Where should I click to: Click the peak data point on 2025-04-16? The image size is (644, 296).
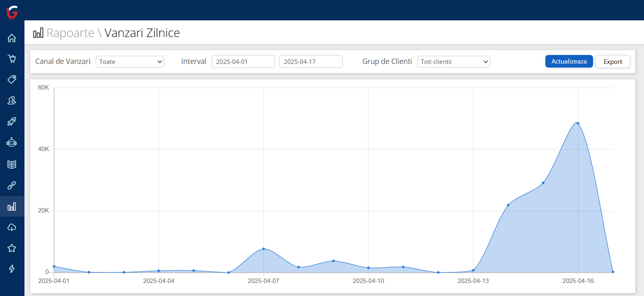(x=578, y=123)
